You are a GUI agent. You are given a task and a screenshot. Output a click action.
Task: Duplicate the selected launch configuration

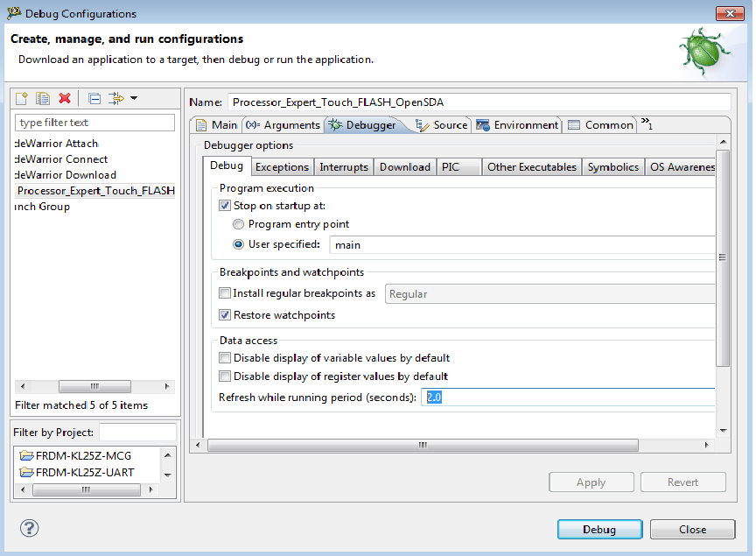(x=43, y=98)
